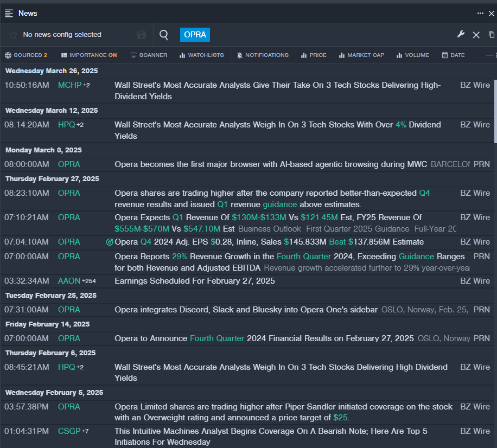The height and width of the screenshot is (448, 497).
Task: Star the news config as favorite
Action: (x=13, y=35)
